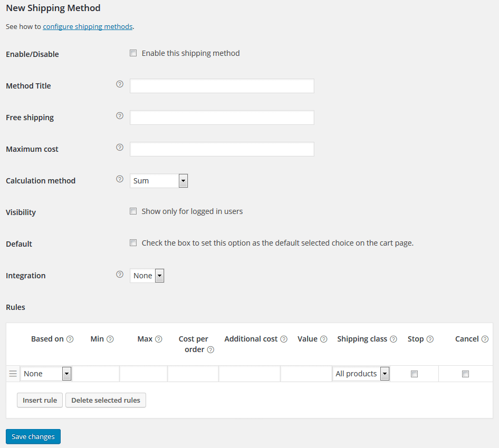Viewport: 499px width, 448px height.
Task: Click help icon beside Free shipping
Action: coord(120,116)
